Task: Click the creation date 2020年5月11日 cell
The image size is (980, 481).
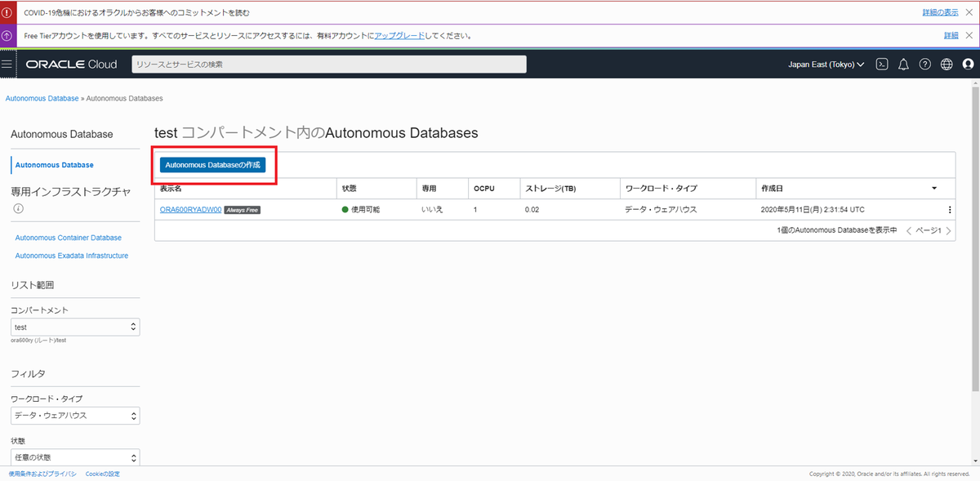Action: (813, 209)
